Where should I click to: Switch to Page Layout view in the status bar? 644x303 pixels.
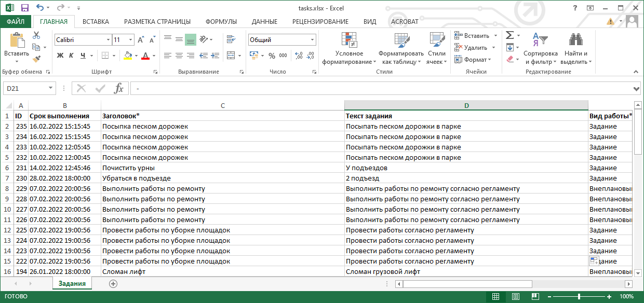pyautogui.click(x=515, y=296)
